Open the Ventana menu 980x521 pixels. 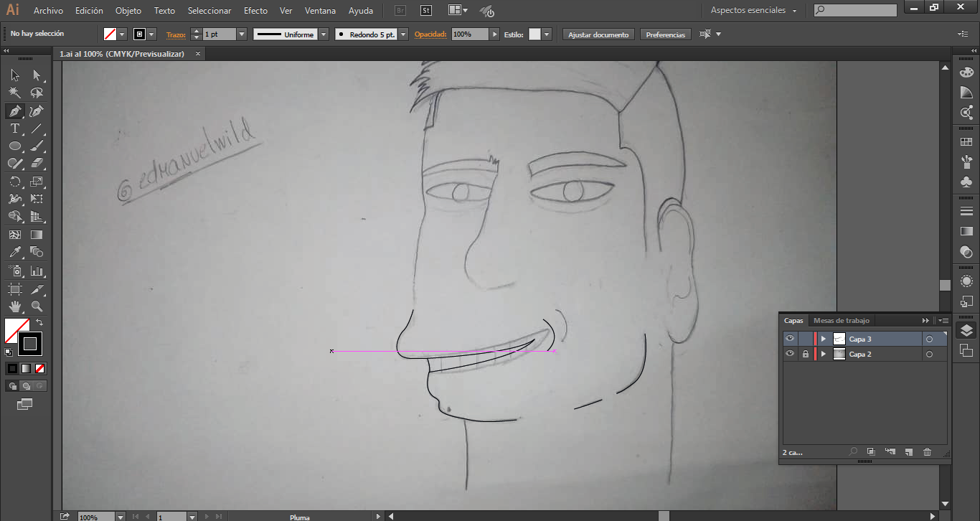(320, 11)
